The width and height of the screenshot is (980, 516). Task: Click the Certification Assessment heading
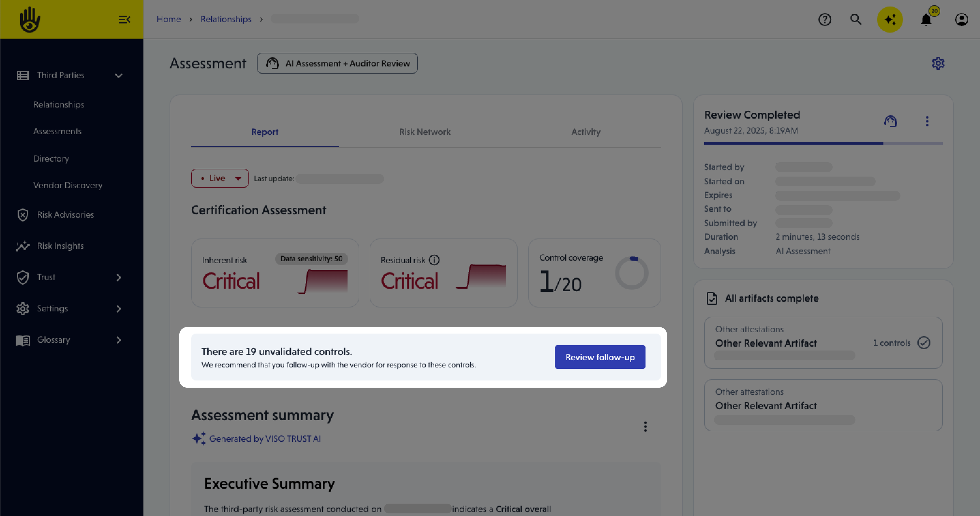[x=259, y=210]
